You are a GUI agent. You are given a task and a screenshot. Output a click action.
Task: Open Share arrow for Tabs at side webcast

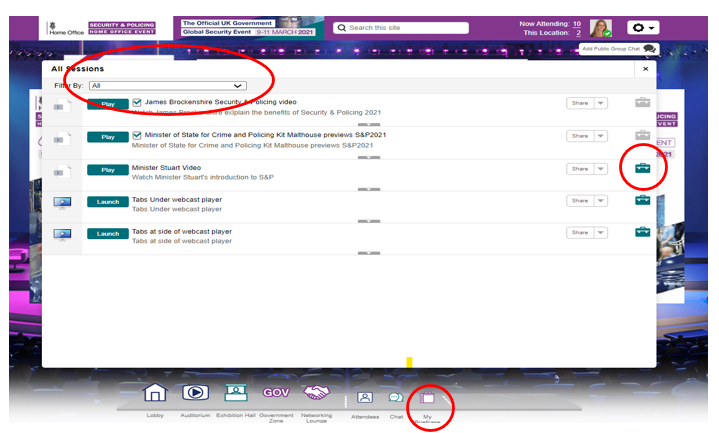point(601,233)
